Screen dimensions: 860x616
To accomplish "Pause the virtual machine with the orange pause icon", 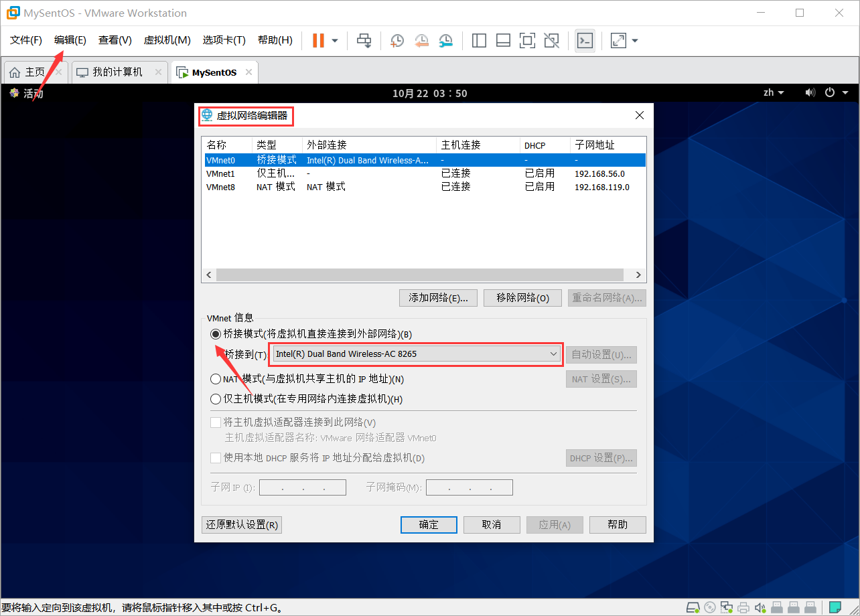I will (x=318, y=41).
